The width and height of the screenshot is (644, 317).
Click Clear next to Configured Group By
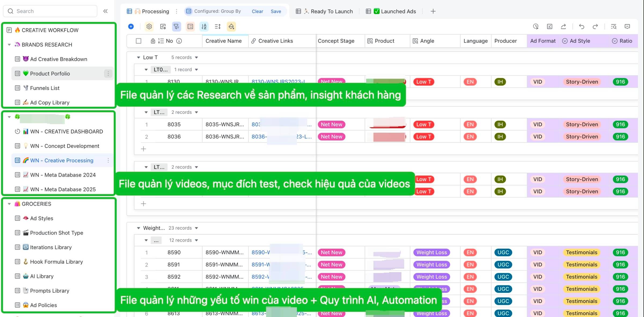tap(257, 11)
